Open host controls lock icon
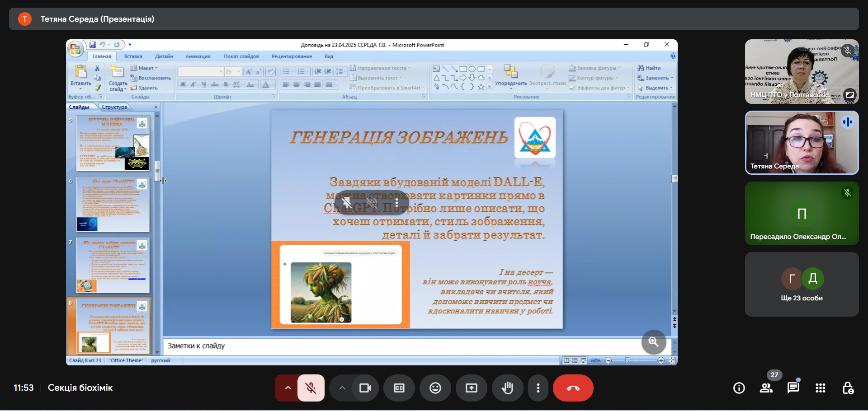Image resolution: width=868 pixels, height=411 pixels. pyautogui.click(x=848, y=388)
